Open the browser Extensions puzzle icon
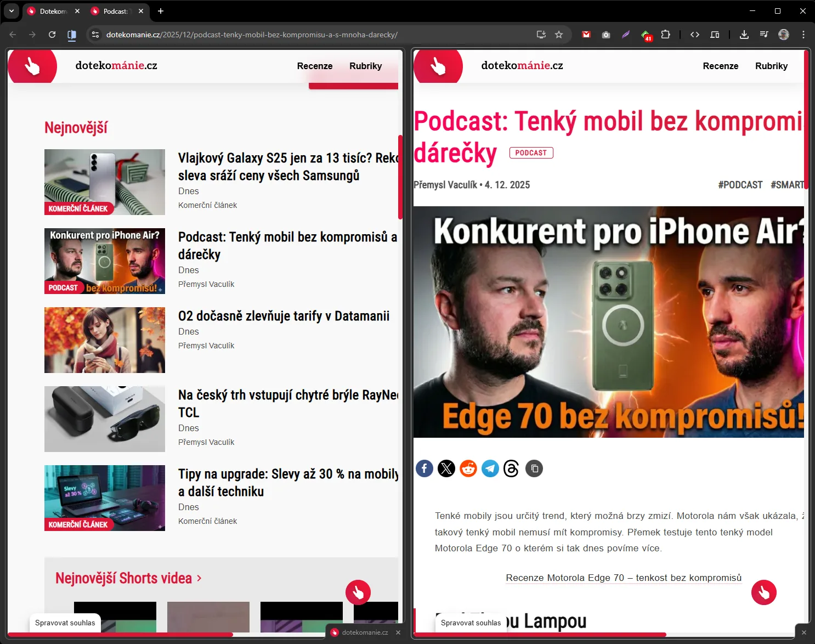The image size is (815, 644). [x=665, y=35]
